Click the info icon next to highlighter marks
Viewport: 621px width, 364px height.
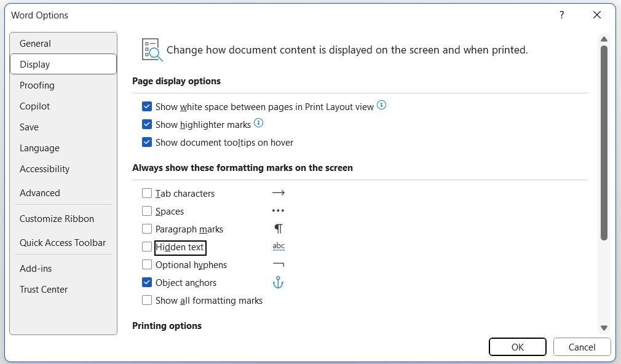[259, 124]
